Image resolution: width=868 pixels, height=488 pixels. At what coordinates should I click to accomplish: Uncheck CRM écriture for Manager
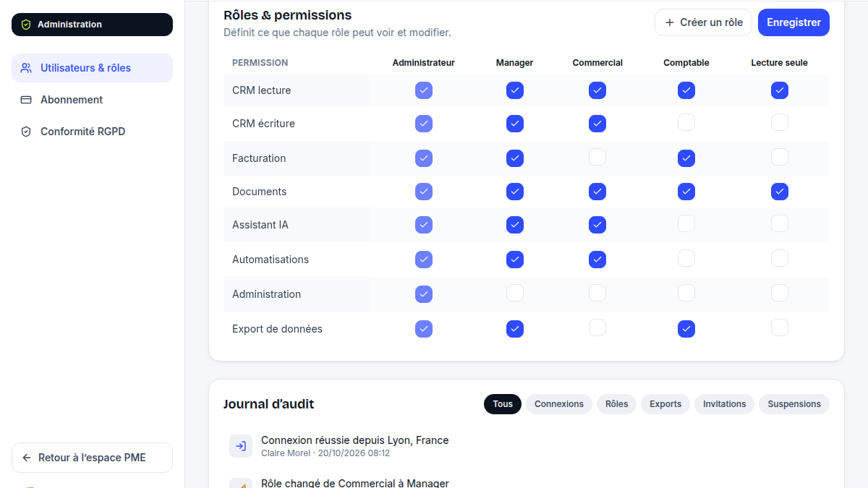(x=515, y=124)
